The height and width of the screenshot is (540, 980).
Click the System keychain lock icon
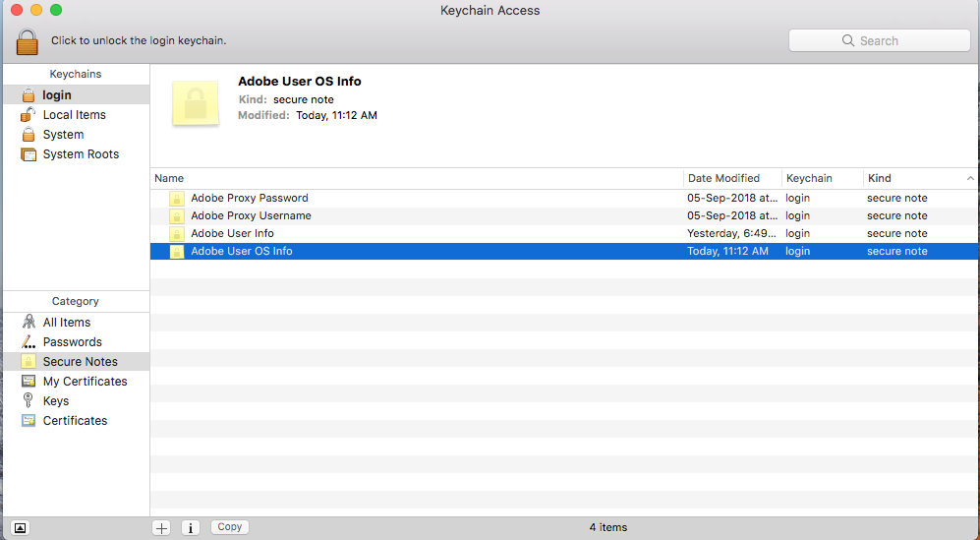tap(29, 135)
